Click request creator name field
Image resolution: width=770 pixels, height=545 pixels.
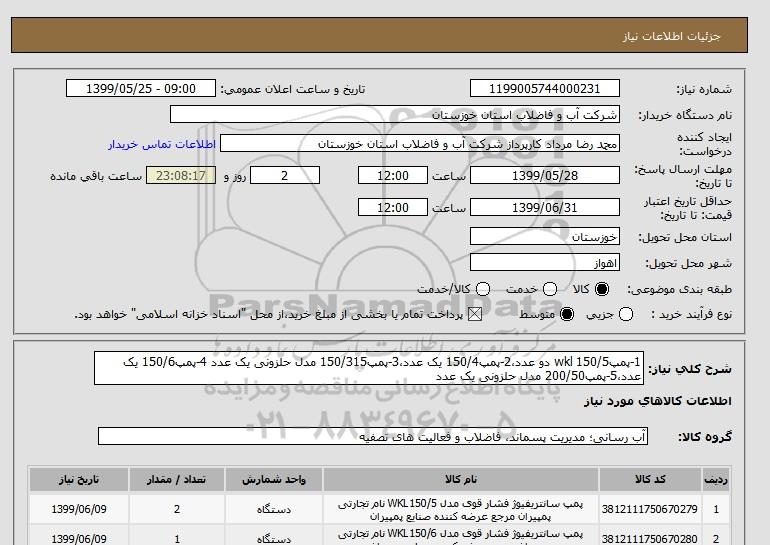(x=420, y=144)
